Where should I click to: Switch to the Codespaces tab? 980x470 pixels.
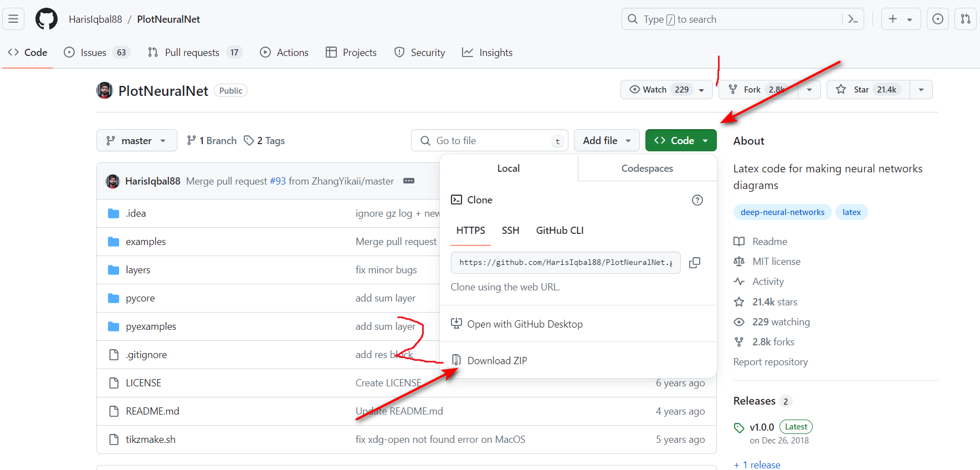647,168
